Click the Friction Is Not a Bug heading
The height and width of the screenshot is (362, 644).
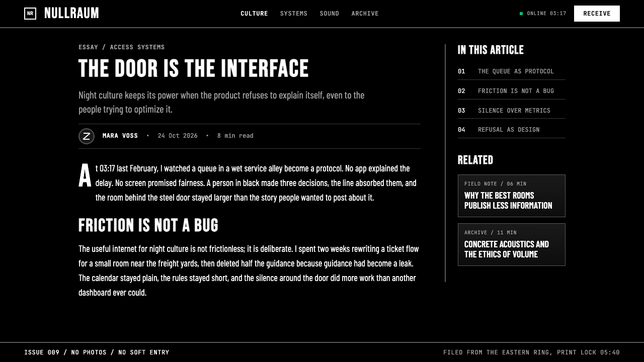point(148,225)
